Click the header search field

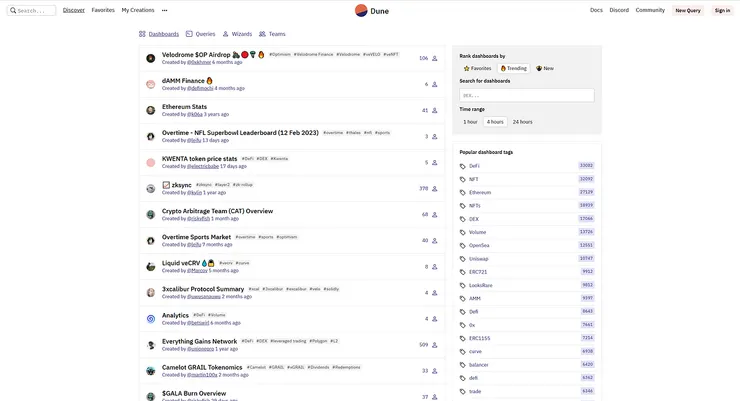tap(31, 10)
